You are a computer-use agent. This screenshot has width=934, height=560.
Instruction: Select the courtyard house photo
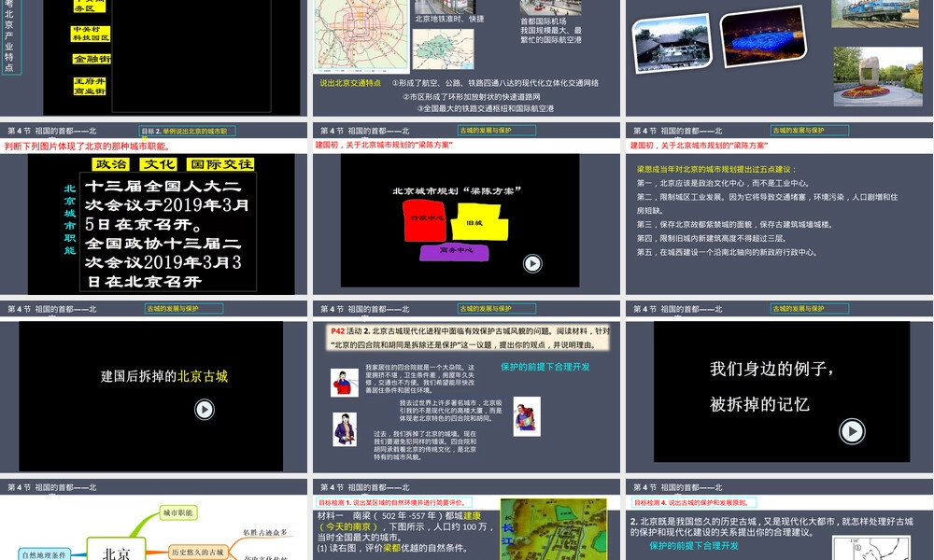[673, 44]
